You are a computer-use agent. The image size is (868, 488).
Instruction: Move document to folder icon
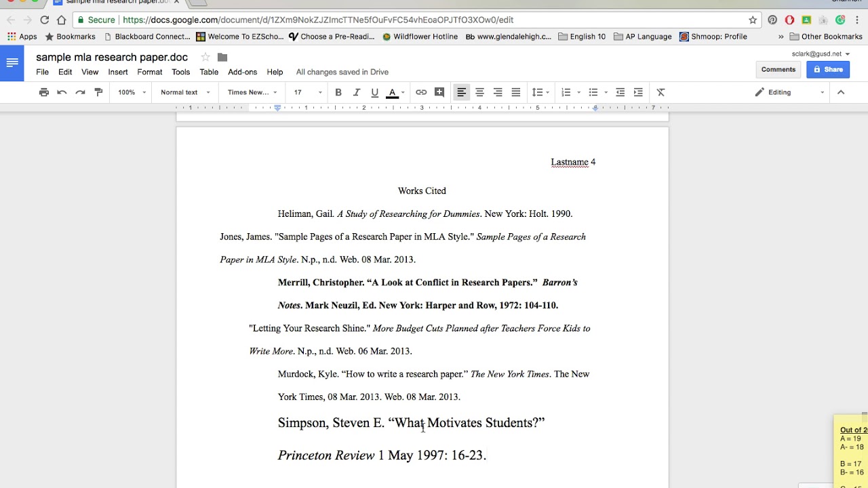point(222,58)
